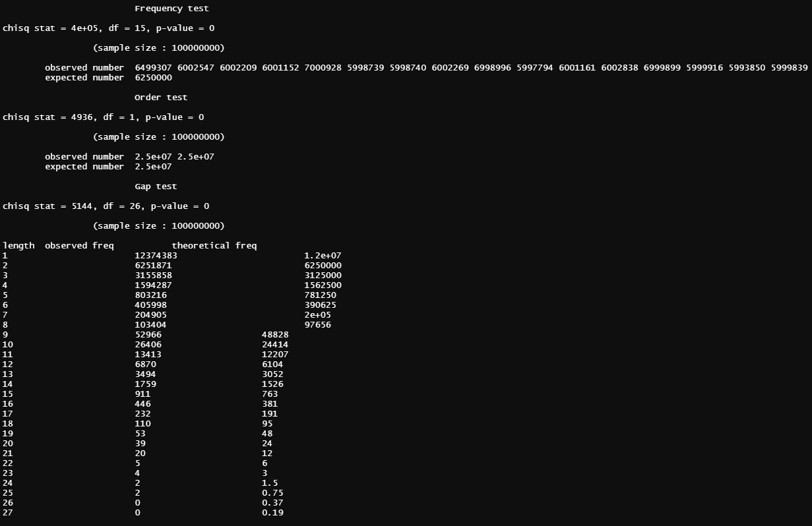Click theoretical freq 0.75
Image resolution: width=812 pixels, height=526 pixels.
click(272, 493)
